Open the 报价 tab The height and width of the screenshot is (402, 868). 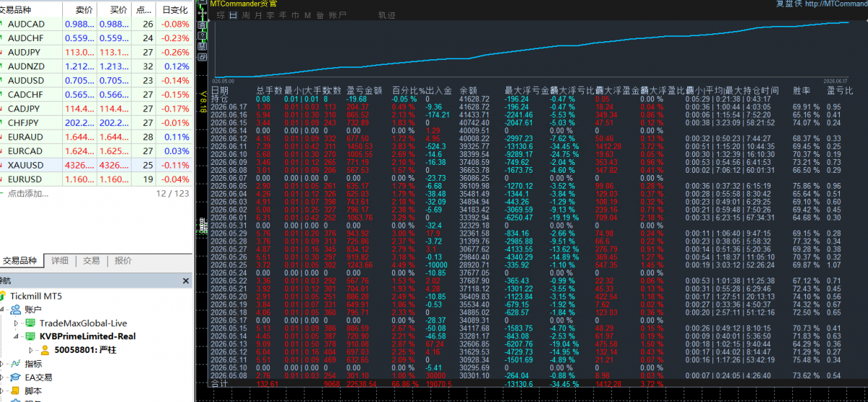[123, 260]
